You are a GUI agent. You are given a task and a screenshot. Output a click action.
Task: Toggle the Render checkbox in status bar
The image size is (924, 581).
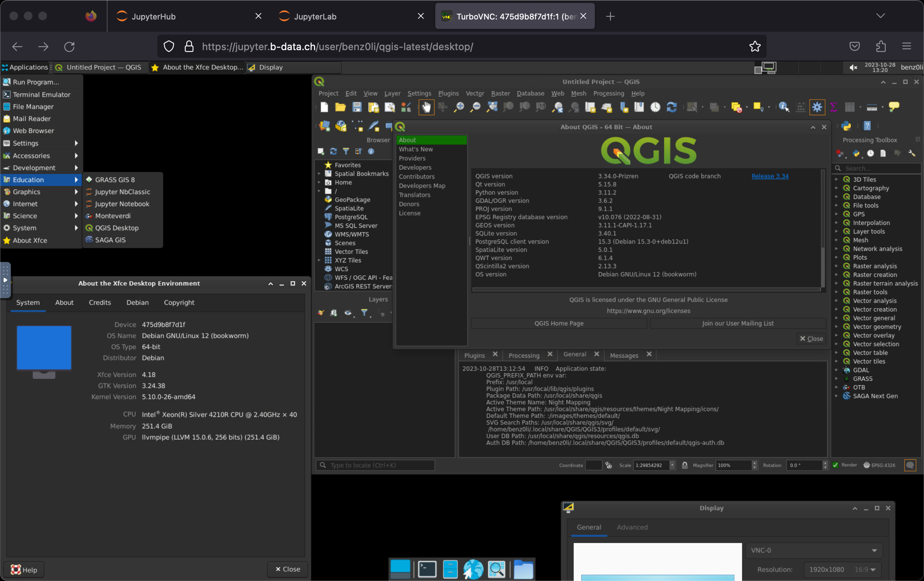[x=835, y=465]
